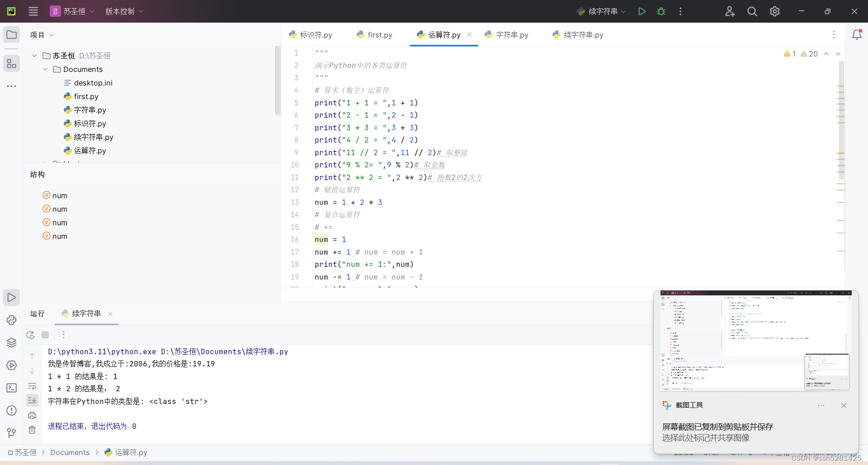
Task: Print the console output
Action: coord(32,415)
